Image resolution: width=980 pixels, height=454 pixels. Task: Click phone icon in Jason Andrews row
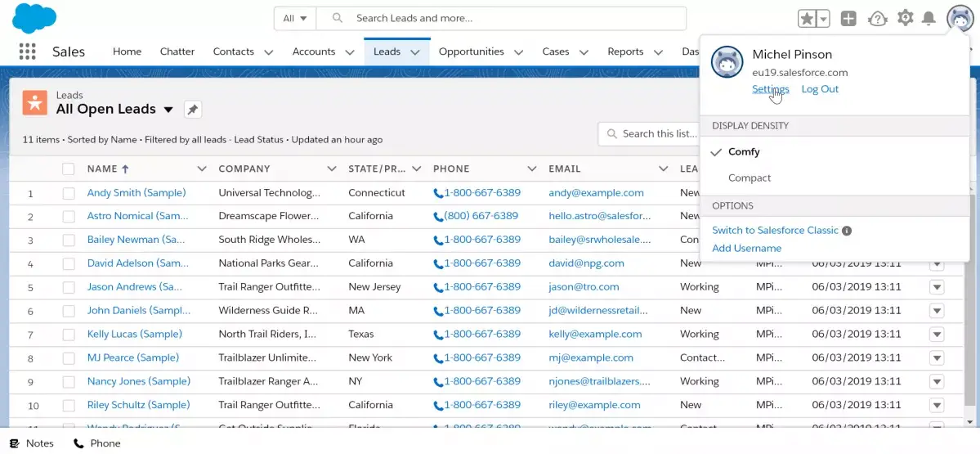(x=438, y=287)
